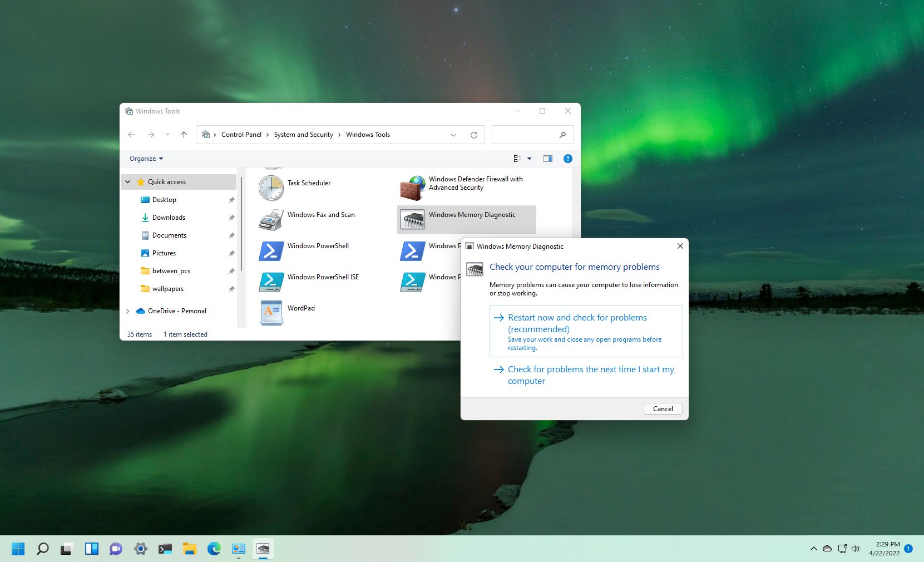This screenshot has height=562, width=924.
Task: Open recent locations dropdown arrow
Action: [167, 135]
